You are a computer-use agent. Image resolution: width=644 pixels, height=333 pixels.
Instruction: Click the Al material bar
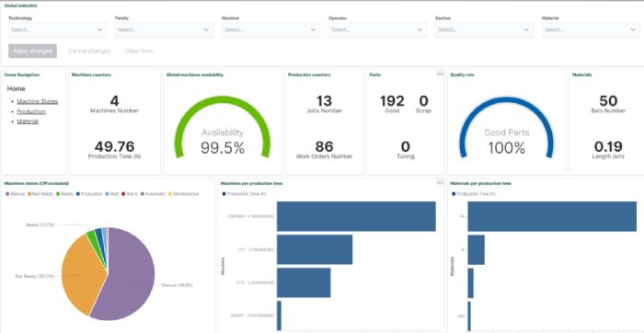(476, 249)
